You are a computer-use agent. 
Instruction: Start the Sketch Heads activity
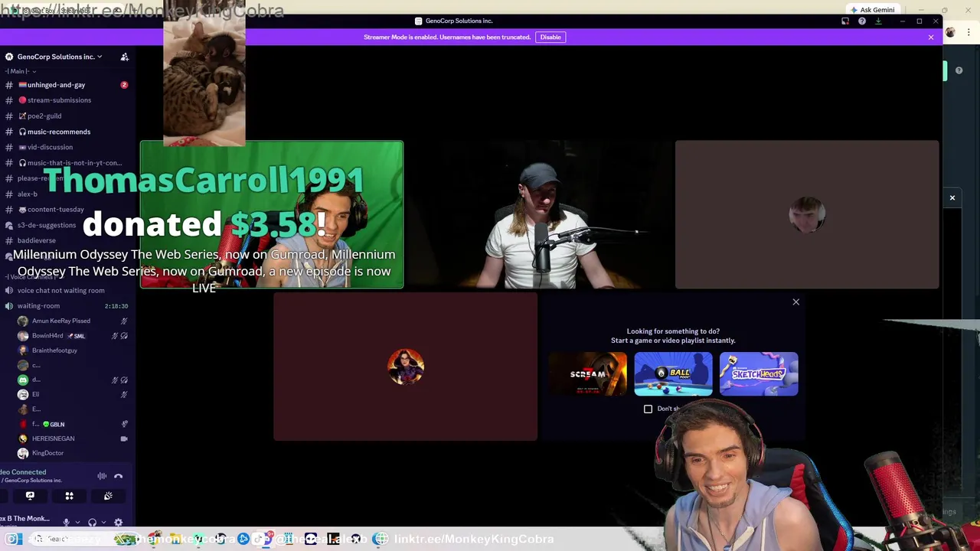tap(759, 374)
